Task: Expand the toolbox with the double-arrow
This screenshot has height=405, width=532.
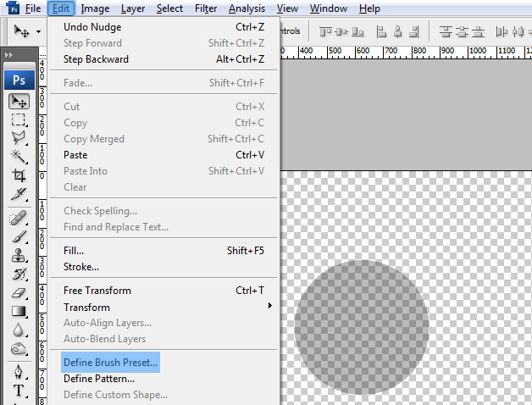Action: 9,55
